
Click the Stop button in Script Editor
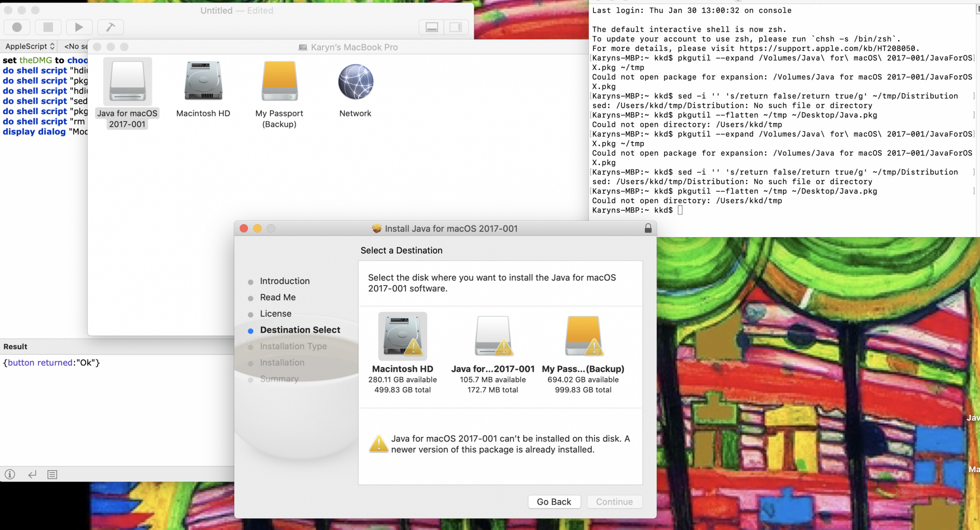point(48,27)
